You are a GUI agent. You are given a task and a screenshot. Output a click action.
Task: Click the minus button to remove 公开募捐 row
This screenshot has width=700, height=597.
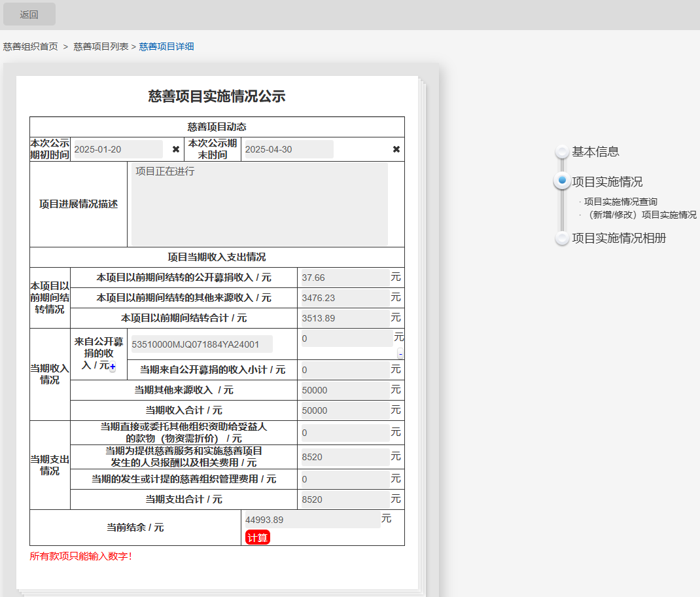tap(400, 354)
